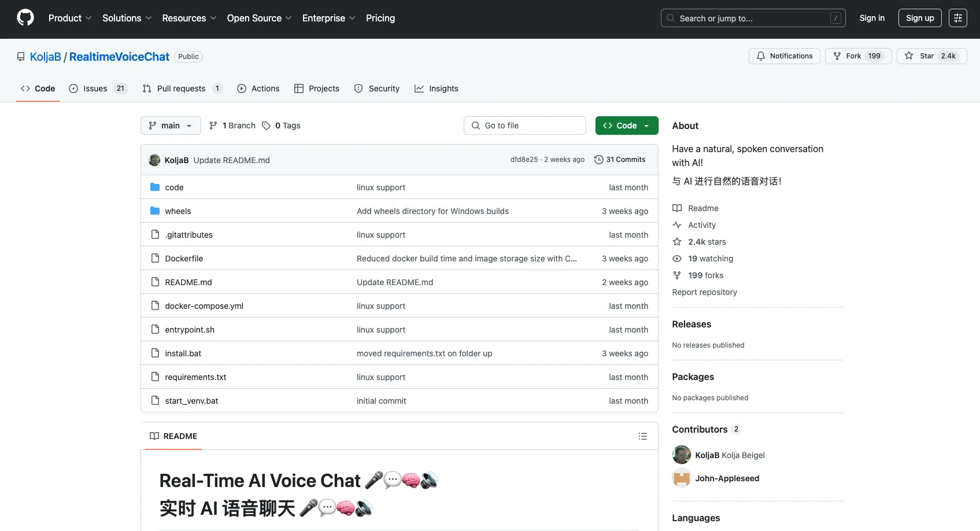The height and width of the screenshot is (531, 980).
Task: Open KoljaB contributor avatar
Action: pyautogui.click(x=682, y=455)
